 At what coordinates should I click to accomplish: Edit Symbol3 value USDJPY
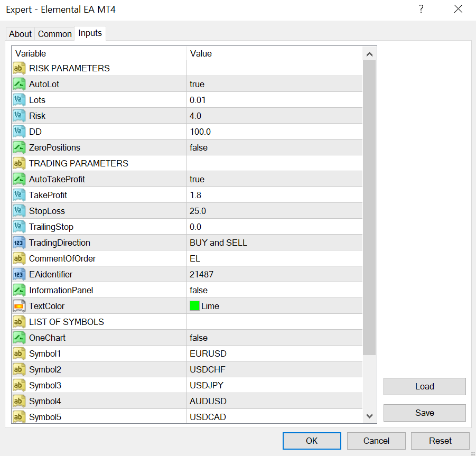pos(274,385)
